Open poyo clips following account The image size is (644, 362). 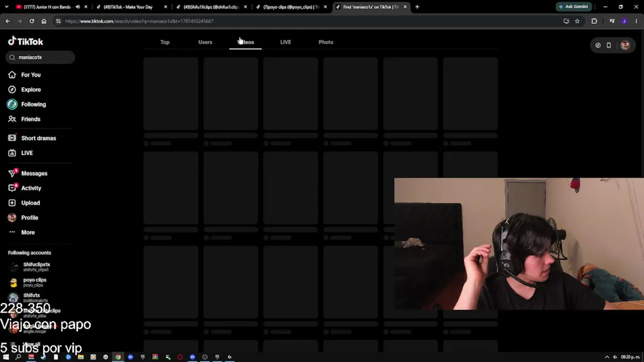34,282
